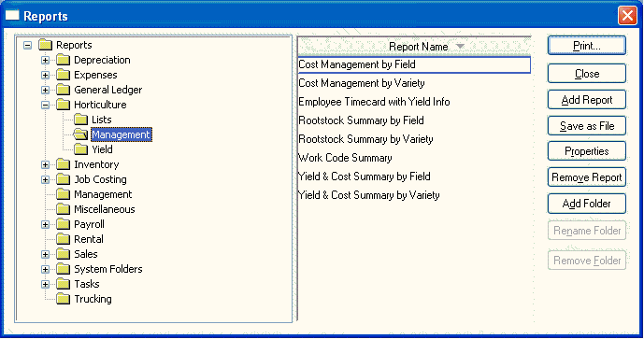Select Employee Timecard with Yield Info report
The image size is (644, 339).
[x=414, y=102]
